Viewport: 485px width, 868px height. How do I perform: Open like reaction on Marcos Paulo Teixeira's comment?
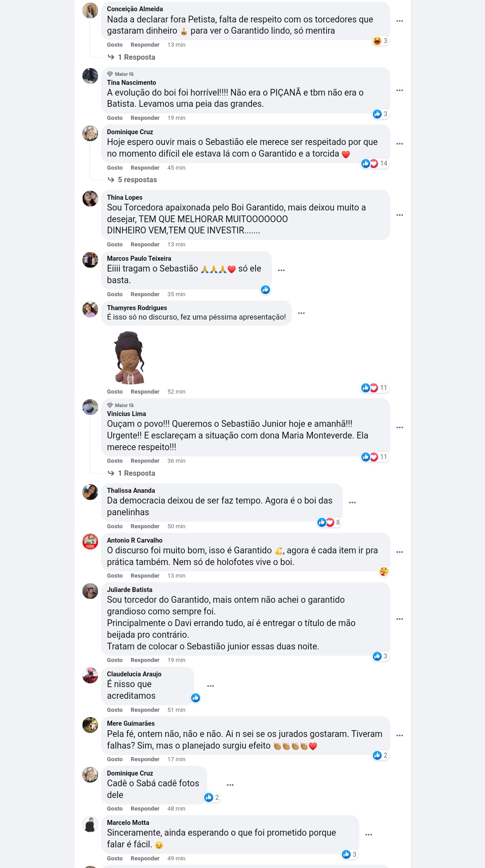click(265, 289)
